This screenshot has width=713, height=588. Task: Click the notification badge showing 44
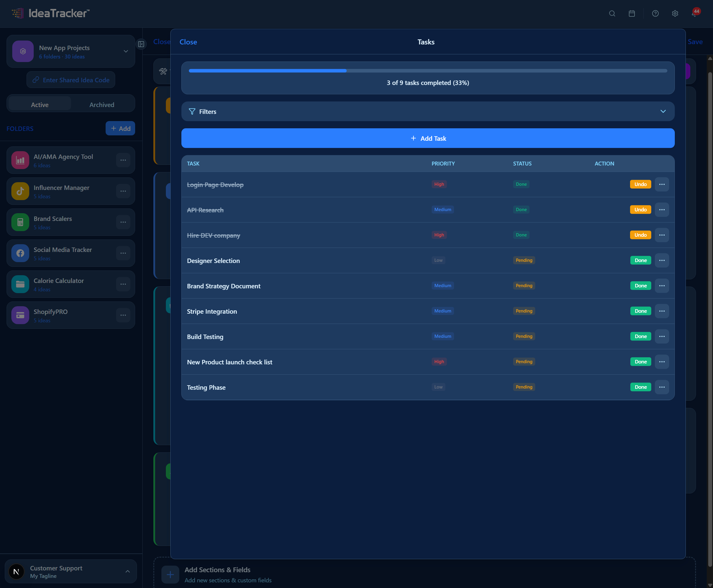tap(696, 11)
